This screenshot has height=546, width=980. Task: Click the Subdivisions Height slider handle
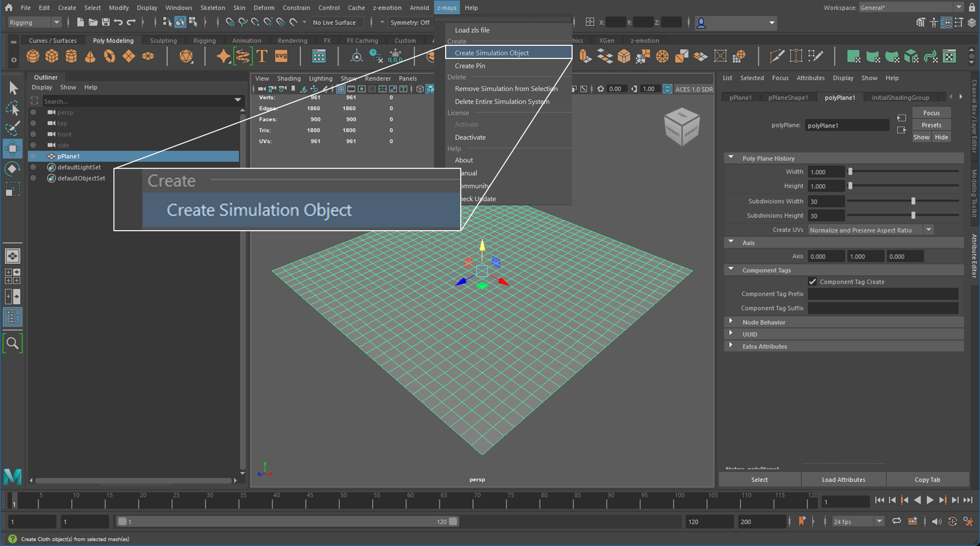pyautogui.click(x=913, y=215)
